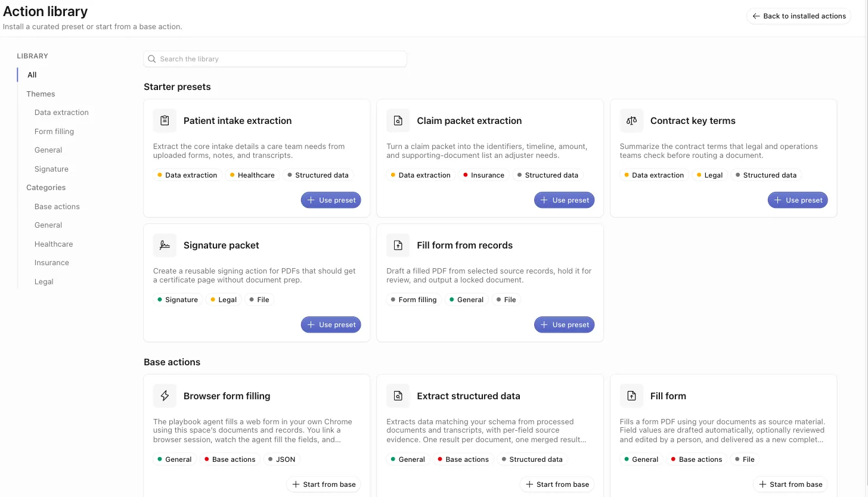868x497 pixels.
Task: Click the Fill form from records icon
Action: [x=398, y=245]
